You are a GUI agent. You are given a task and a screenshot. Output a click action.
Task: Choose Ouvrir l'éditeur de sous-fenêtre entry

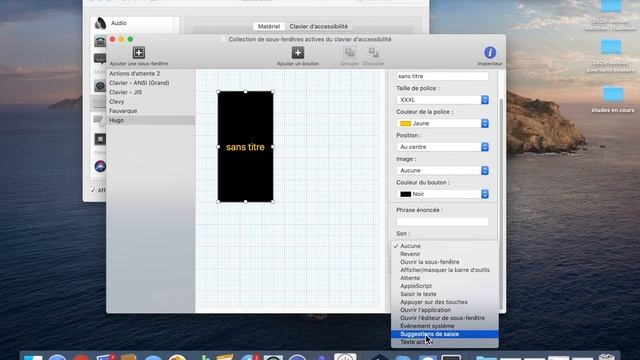click(x=445, y=318)
